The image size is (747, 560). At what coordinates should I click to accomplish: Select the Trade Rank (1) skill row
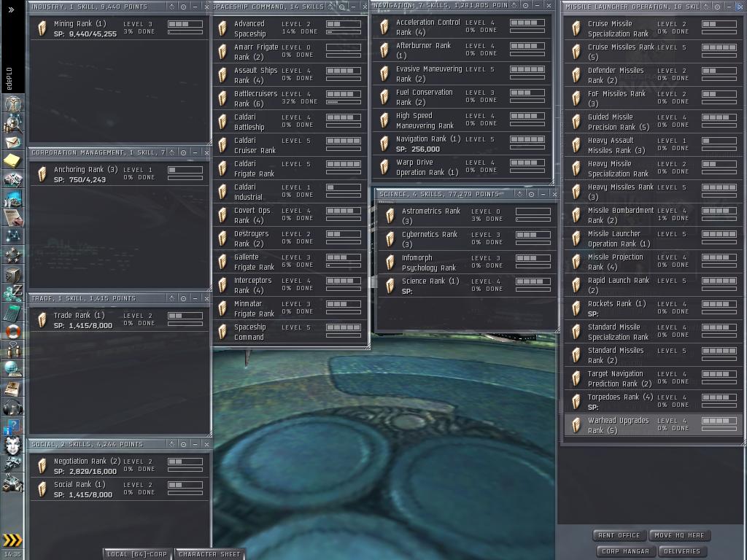[x=120, y=320]
